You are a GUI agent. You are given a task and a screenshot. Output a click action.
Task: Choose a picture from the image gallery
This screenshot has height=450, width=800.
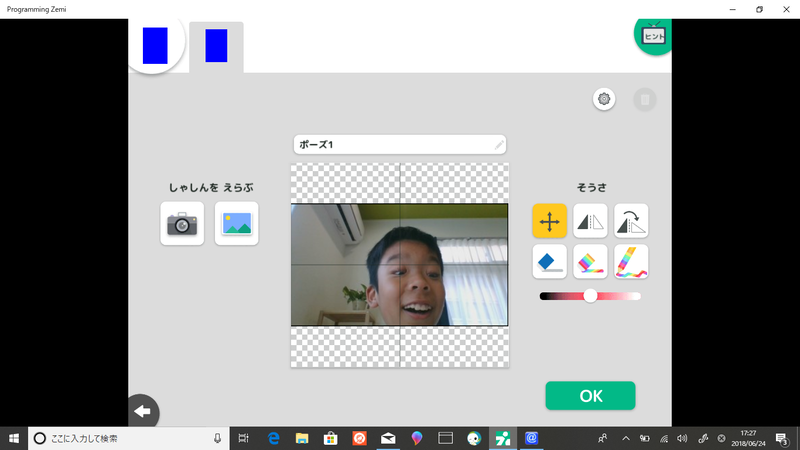click(x=237, y=223)
